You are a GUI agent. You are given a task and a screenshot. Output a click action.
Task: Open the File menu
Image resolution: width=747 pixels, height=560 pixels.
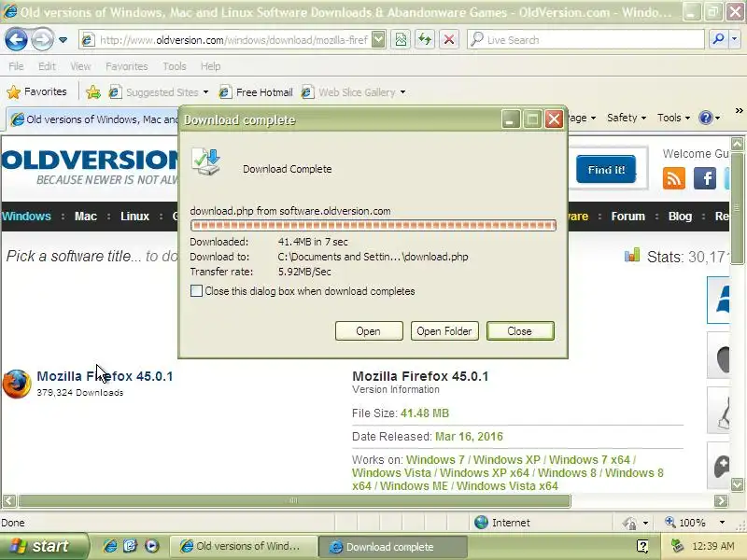tap(16, 66)
